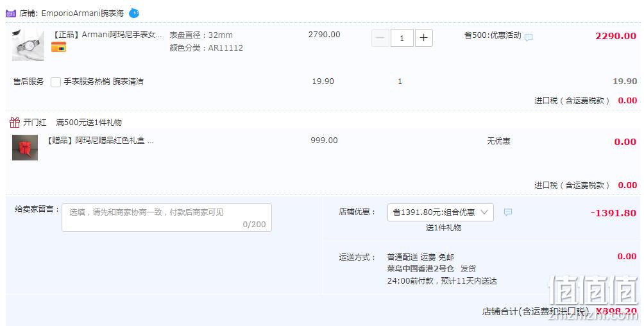The width and height of the screenshot is (644, 326).
Task: Click the 菜鸟中国香港2号仓 warehouse text
Action: click(421, 269)
